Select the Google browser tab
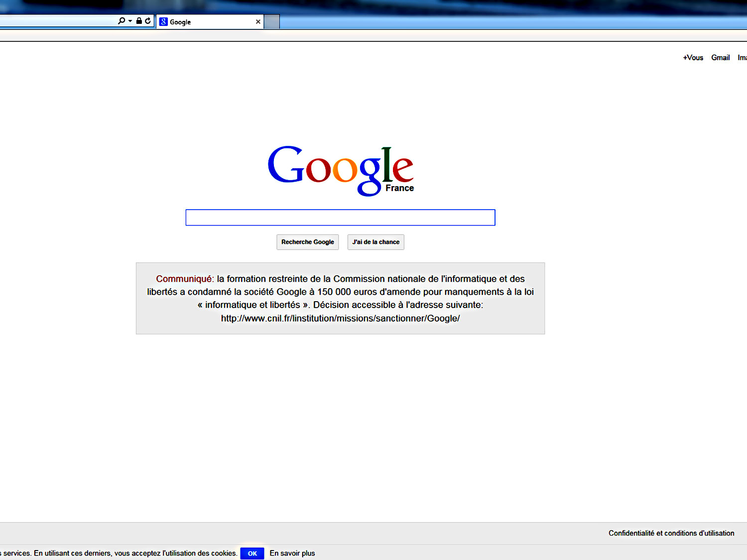 click(x=210, y=22)
